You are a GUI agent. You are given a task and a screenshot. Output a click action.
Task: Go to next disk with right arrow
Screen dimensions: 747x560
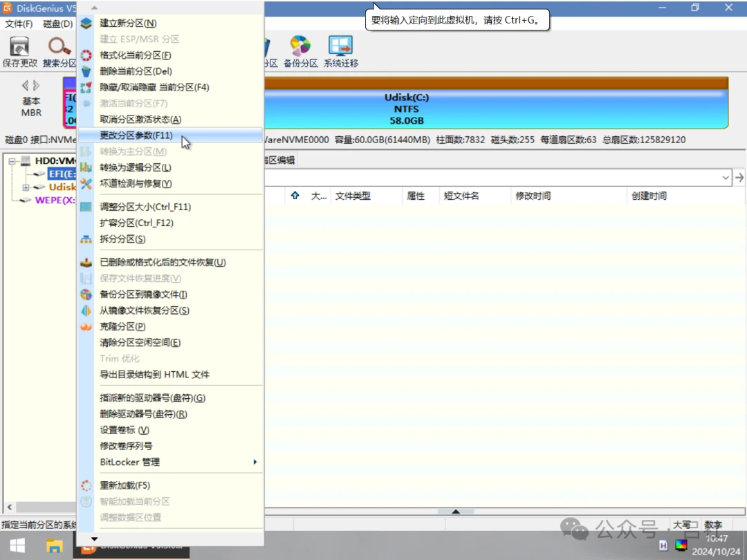(36, 86)
